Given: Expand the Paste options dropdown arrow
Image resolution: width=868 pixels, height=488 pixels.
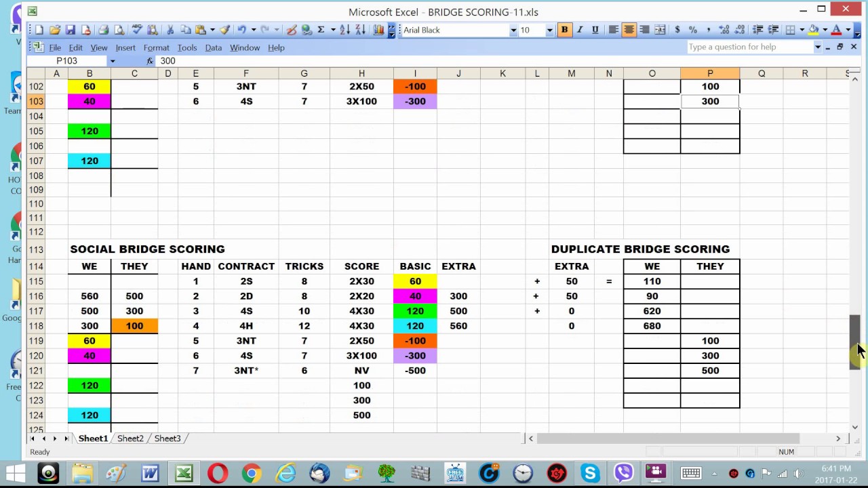Looking at the screenshot, I should click(x=212, y=30).
